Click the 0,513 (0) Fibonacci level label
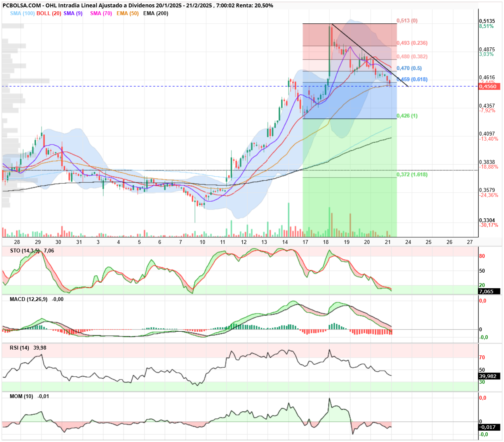Viewport: 504px width, 442px height. [x=407, y=21]
